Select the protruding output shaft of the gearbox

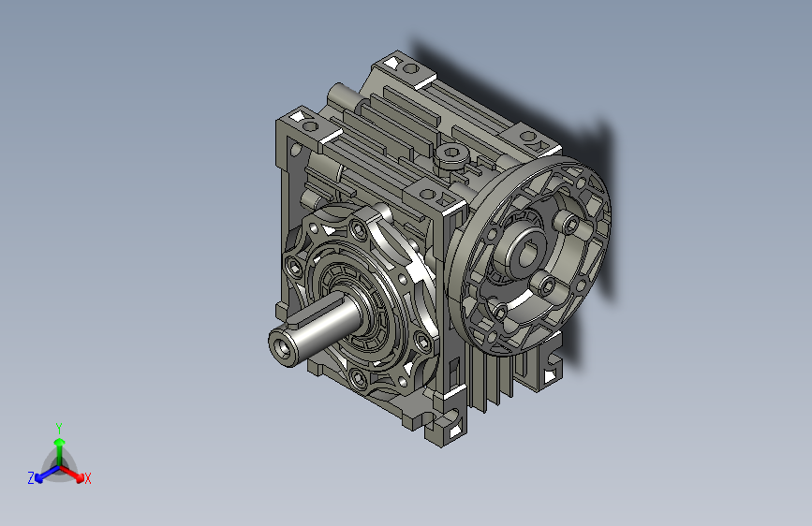(x=314, y=329)
